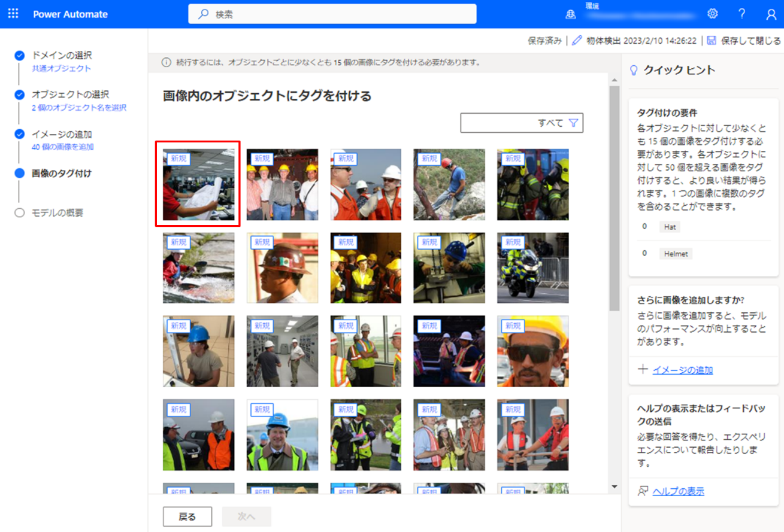Click the 戻る button
This screenshot has width=784, height=532.
click(187, 516)
